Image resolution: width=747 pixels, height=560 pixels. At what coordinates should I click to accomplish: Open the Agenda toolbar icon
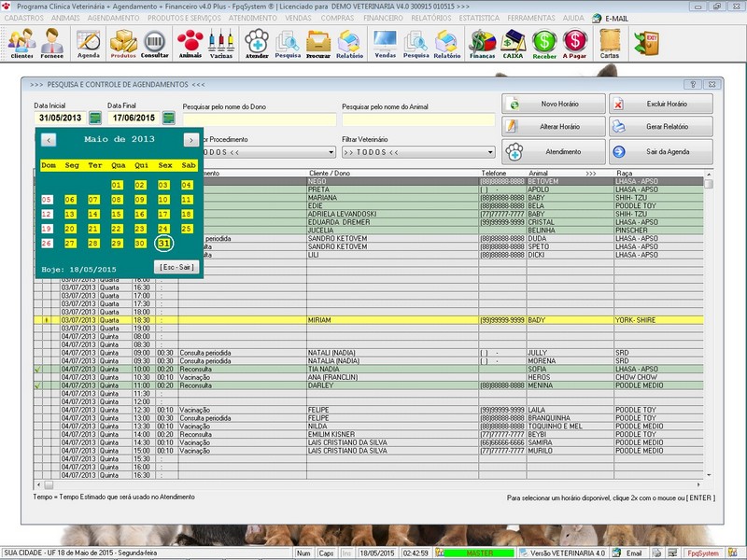pyautogui.click(x=89, y=43)
